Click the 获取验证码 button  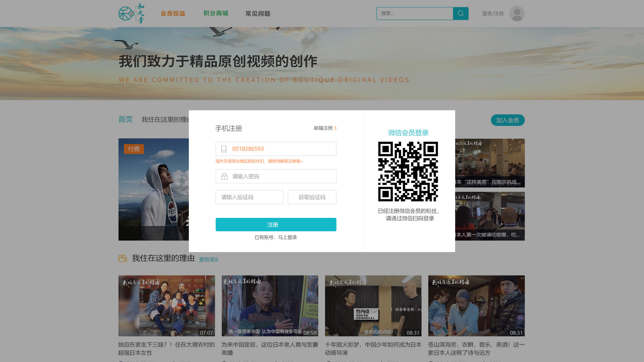tap(312, 197)
